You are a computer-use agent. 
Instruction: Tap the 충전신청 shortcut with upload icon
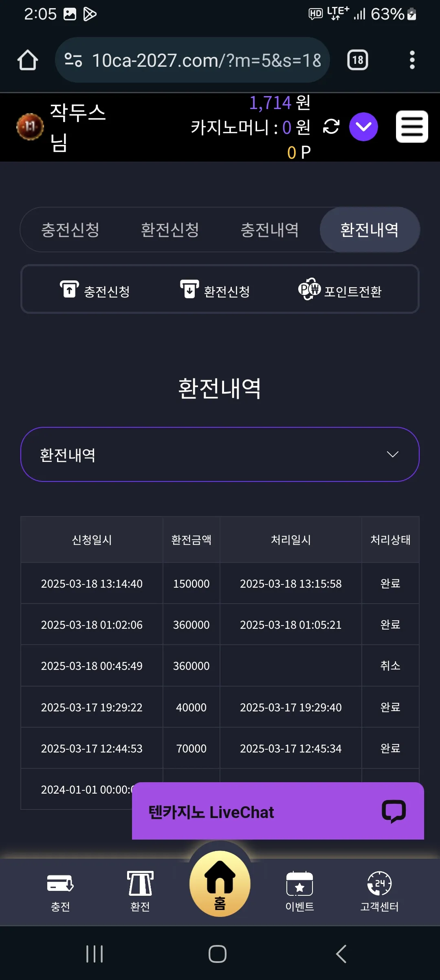tap(95, 291)
